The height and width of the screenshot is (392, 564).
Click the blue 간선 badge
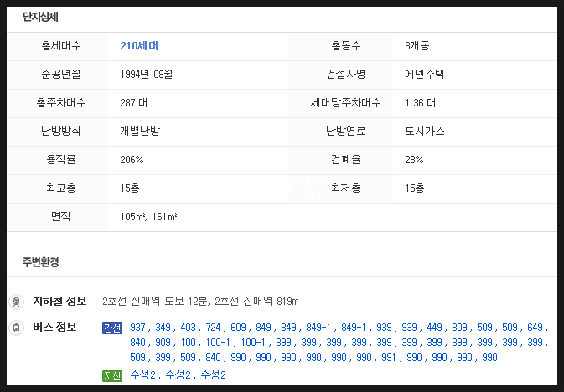click(x=112, y=328)
